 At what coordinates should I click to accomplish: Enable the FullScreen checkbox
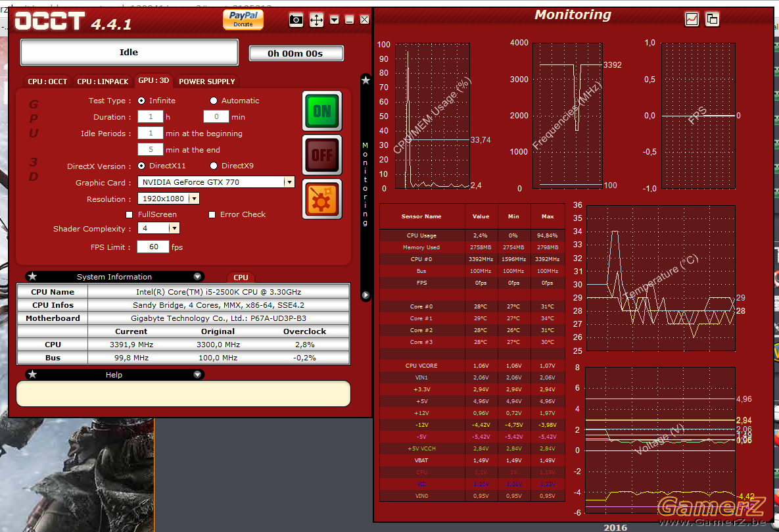(129, 215)
